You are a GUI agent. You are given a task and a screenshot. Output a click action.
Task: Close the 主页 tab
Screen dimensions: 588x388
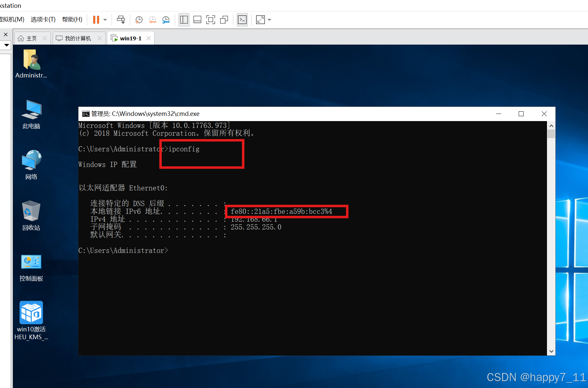click(x=45, y=38)
